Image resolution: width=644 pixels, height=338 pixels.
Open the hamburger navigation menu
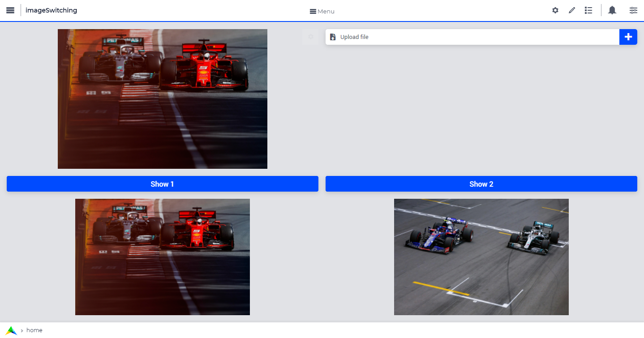click(x=10, y=10)
